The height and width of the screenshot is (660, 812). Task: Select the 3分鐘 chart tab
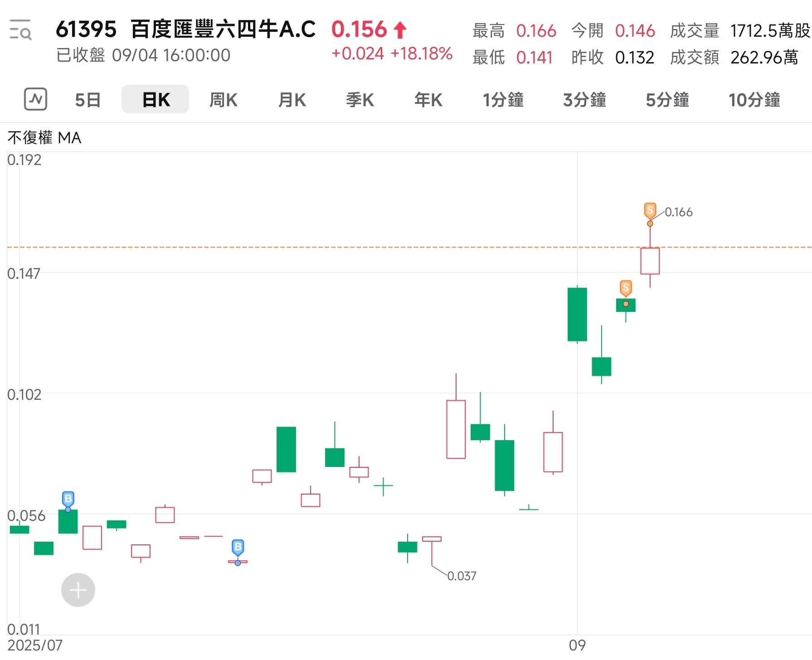[584, 100]
